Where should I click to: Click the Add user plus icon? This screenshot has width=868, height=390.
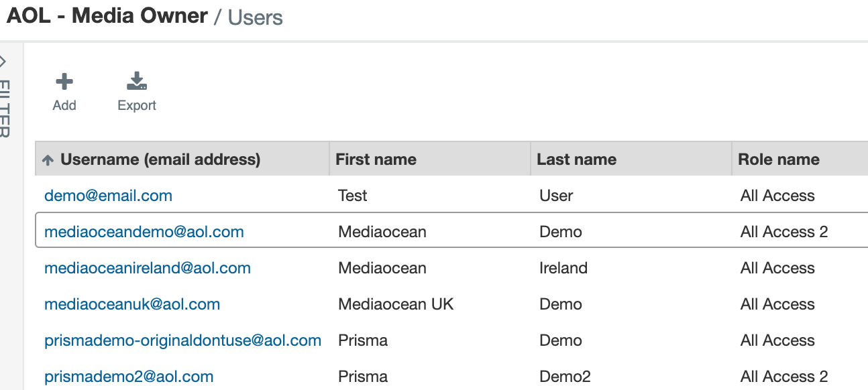[64, 82]
